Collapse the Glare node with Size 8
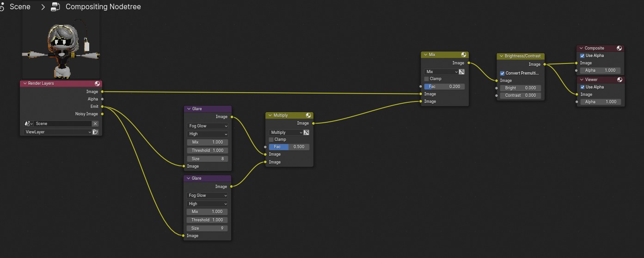Screen dimensions: 644x258 189,109
